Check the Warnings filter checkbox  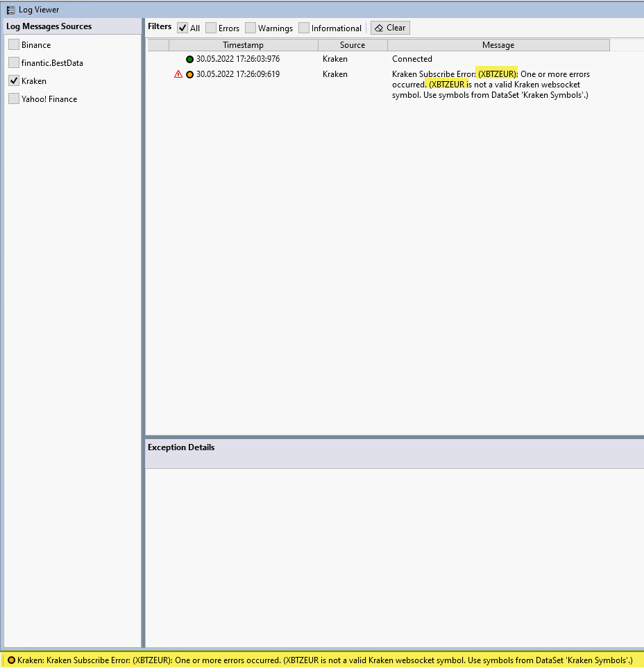tap(251, 28)
